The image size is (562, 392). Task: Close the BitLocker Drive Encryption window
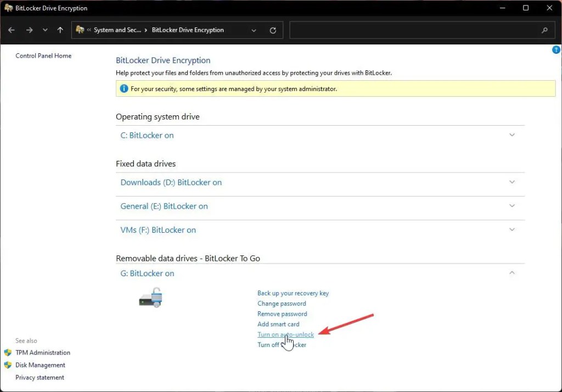pos(549,8)
